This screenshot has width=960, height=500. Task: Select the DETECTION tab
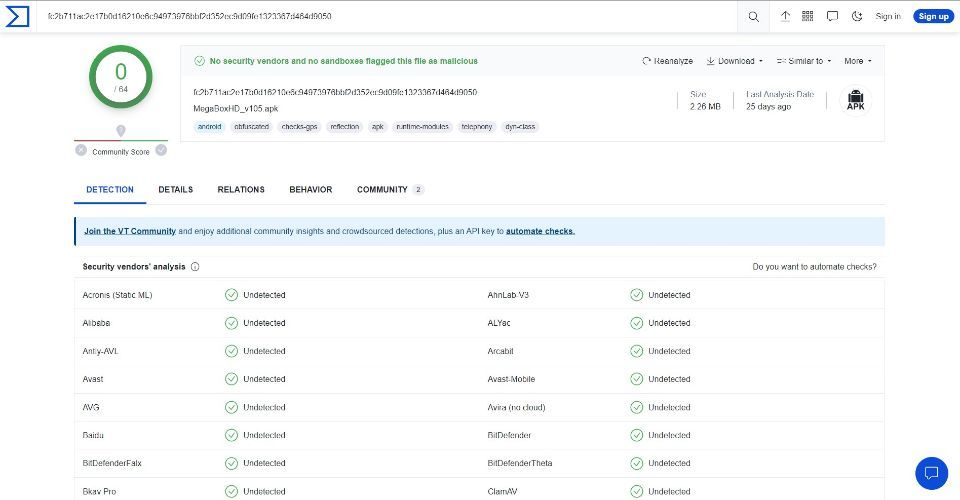[x=110, y=190]
